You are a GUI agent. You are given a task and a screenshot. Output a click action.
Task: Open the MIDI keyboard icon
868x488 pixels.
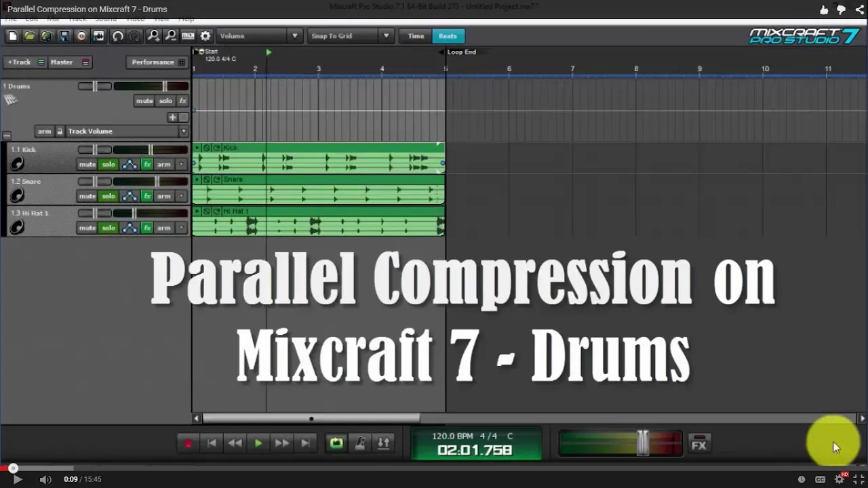pos(188,36)
